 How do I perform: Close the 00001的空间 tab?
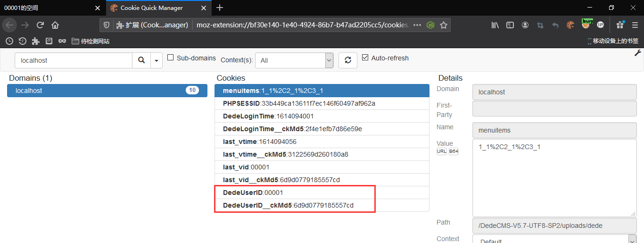[98, 8]
